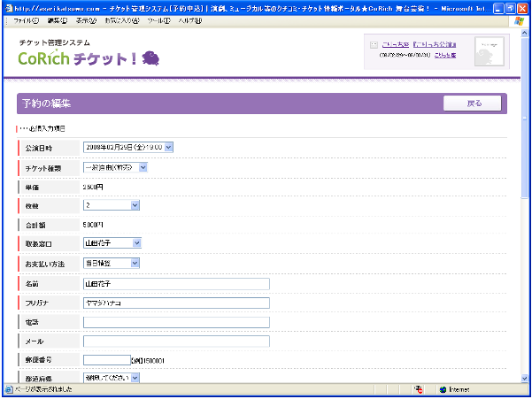The height and width of the screenshot is (399, 532).
Task: Click the purple mascot icon beside logo
Action: point(150,58)
